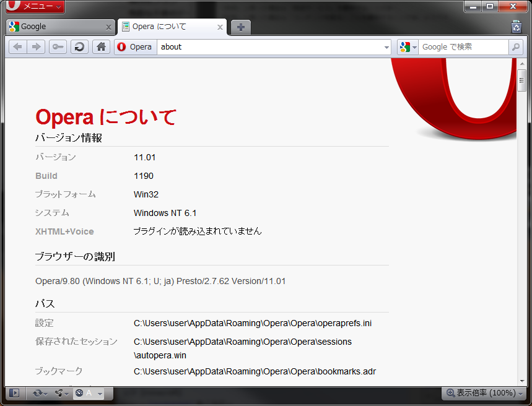Click the Google で検索 search field

[x=463, y=47]
